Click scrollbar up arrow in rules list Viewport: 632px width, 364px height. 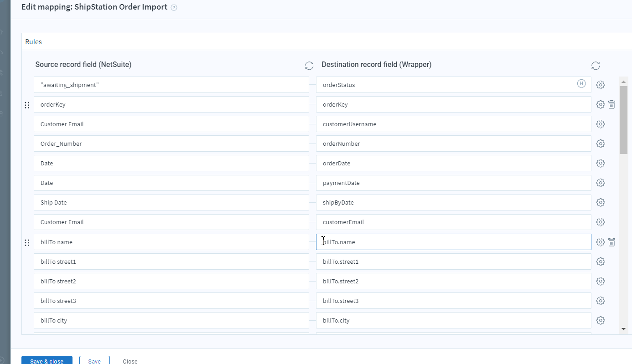click(623, 82)
